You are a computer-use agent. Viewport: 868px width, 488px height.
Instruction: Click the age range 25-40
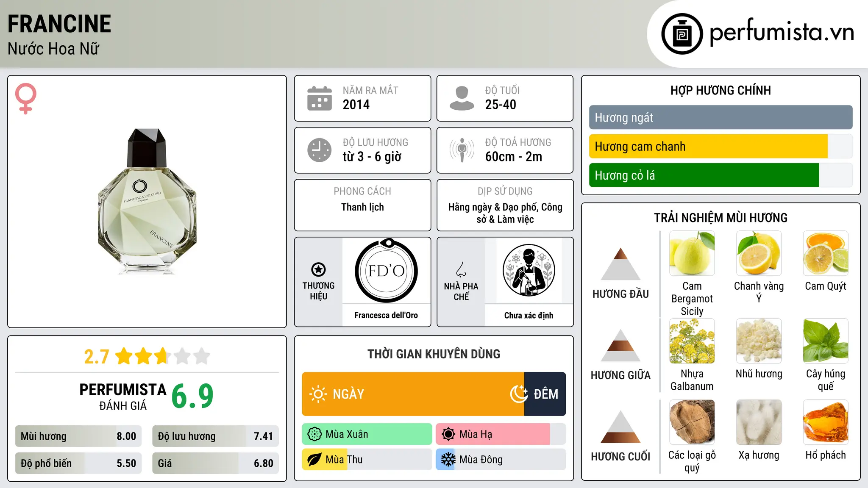(501, 105)
